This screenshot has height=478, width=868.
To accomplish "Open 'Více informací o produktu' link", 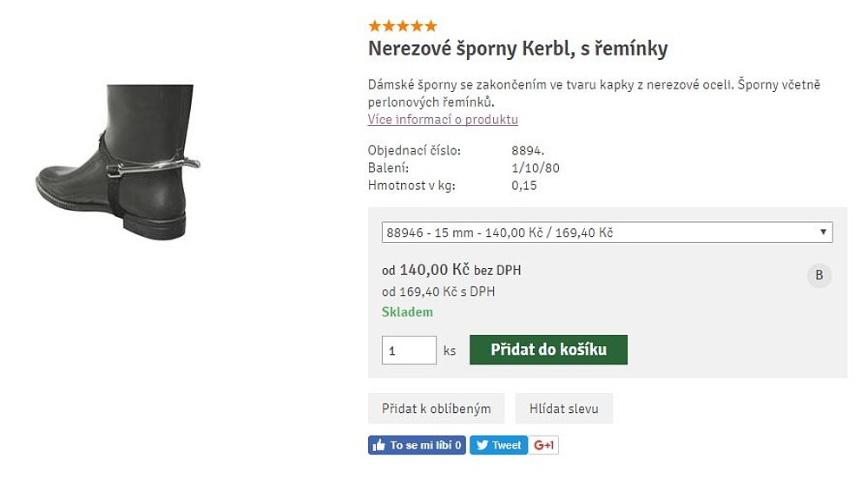I will (443, 120).
